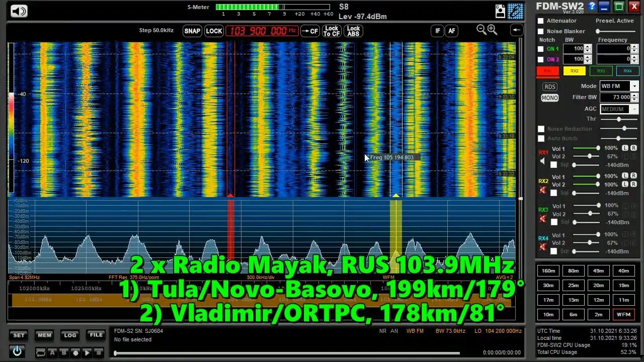Toggle the Lock ABS button
Image resolution: width=644 pixels, height=362 pixels.
[354, 31]
